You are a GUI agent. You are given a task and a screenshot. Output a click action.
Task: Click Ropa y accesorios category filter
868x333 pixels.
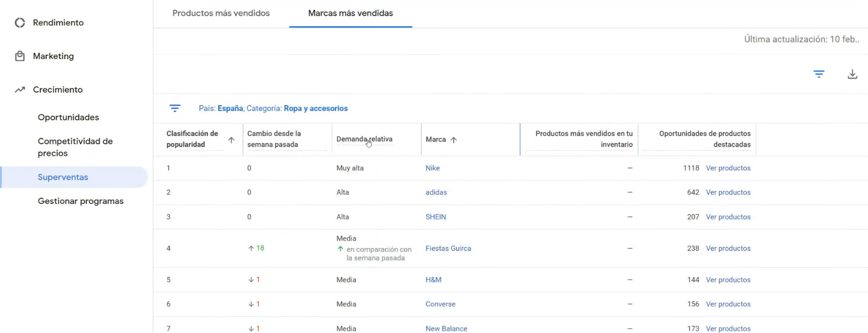(316, 108)
